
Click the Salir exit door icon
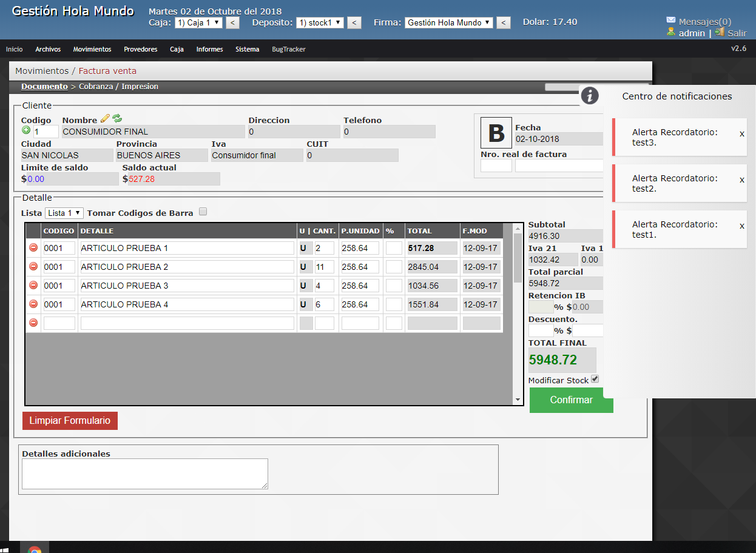tap(720, 32)
